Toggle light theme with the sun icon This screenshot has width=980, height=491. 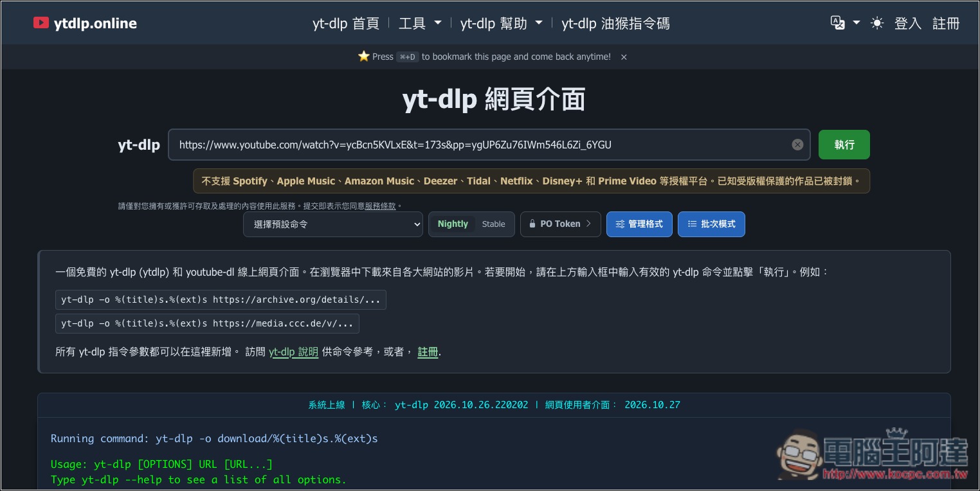[x=876, y=23]
